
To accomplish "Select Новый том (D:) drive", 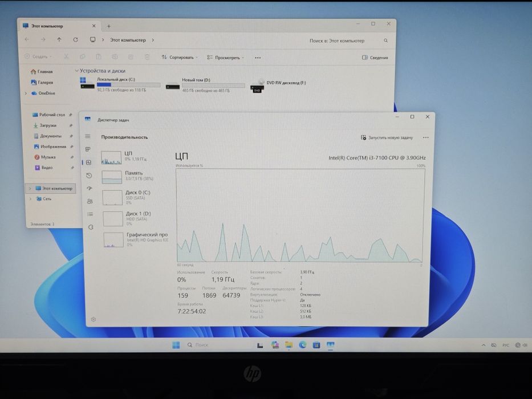I will pyautogui.click(x=205, y=85).
